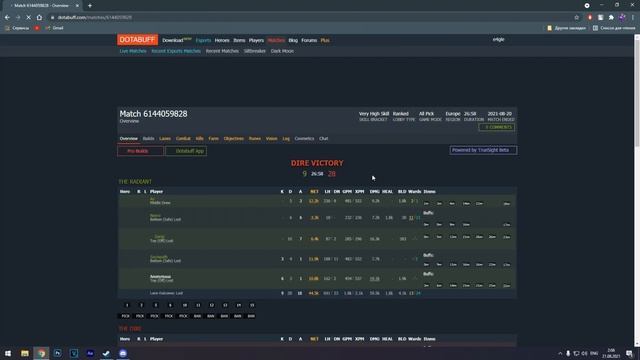Switch to the Cosmetics tab
The image size is (640, 360).
point(304,139)
